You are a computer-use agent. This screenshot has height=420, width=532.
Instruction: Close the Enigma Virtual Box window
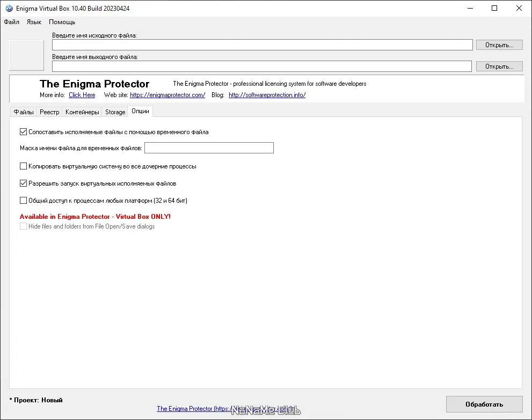pyautogui.click(x=519, y=8)
